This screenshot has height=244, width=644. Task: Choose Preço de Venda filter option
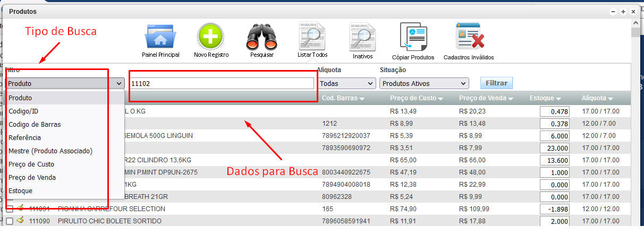(32, 178)
